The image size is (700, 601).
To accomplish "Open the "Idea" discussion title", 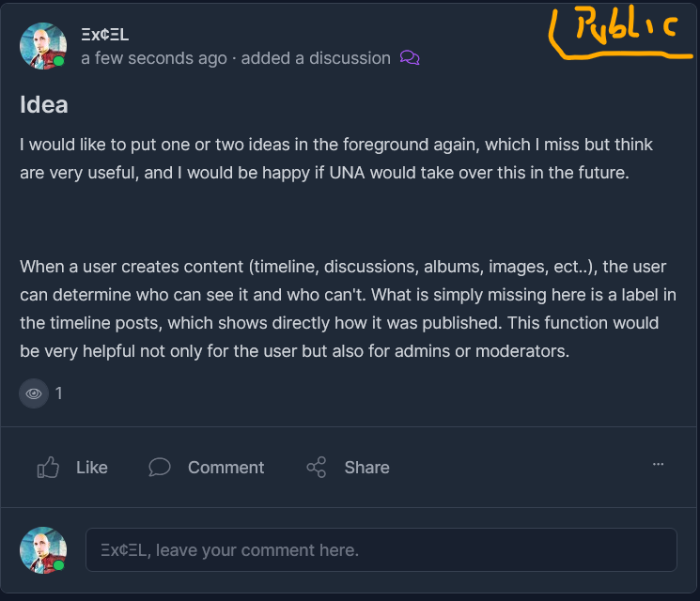I will [x=44, y=104].
